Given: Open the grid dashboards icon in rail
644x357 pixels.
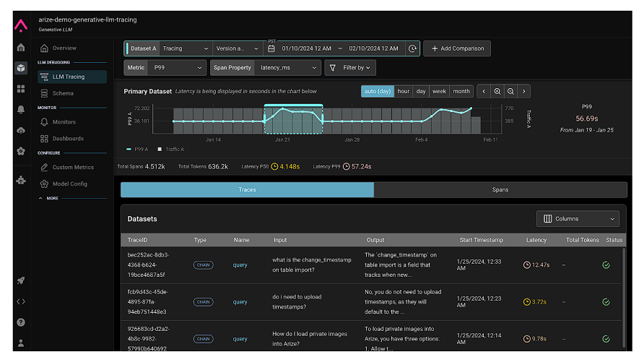Looking at the screenshot, I should pos(21,89).
